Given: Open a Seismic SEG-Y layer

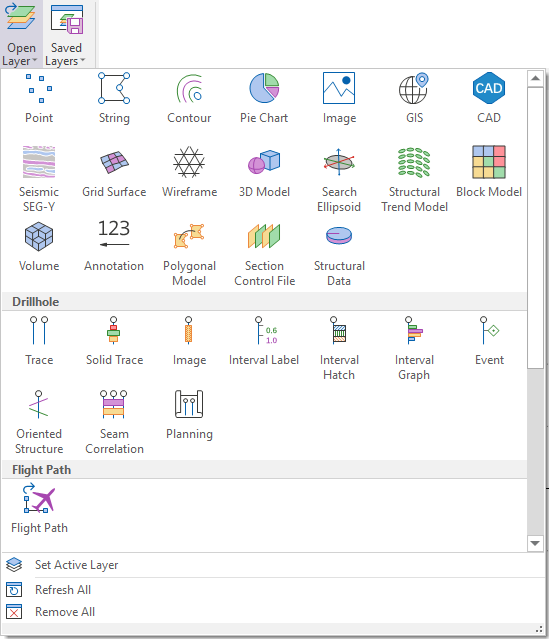Looking at the screenshot, I should coord(39,178).
